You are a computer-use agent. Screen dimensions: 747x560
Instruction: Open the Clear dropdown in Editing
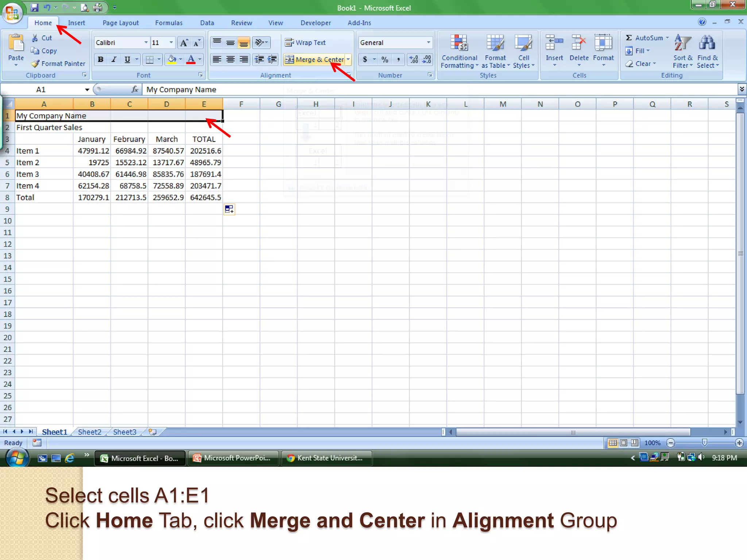(641, 63)
